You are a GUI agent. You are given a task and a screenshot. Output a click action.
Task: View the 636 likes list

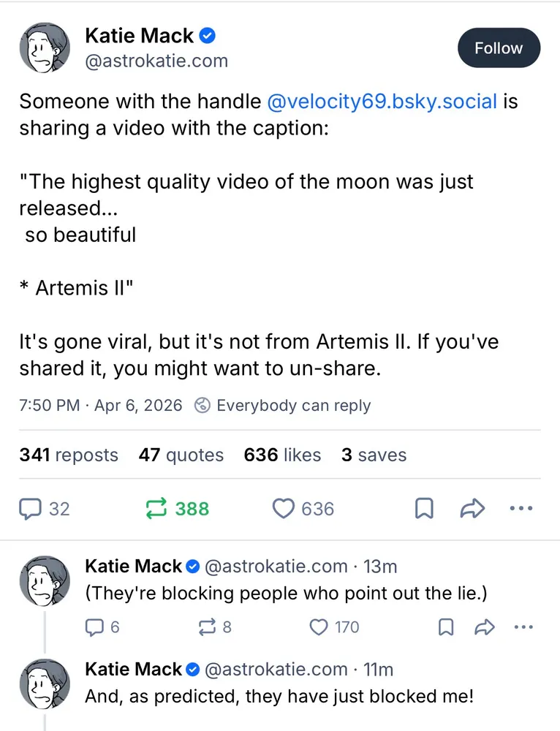click(282, 455)
